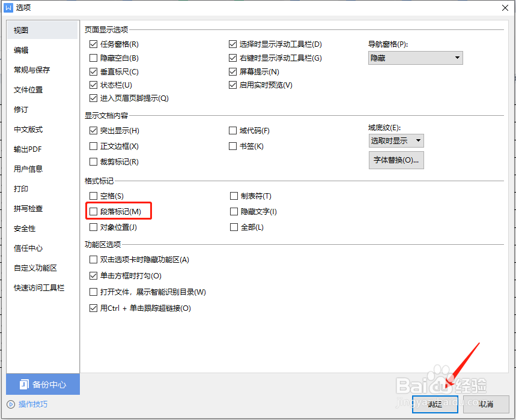Enable 书签(K) display
This screenshot has height=420, width=516.
[x=232, y=146]
